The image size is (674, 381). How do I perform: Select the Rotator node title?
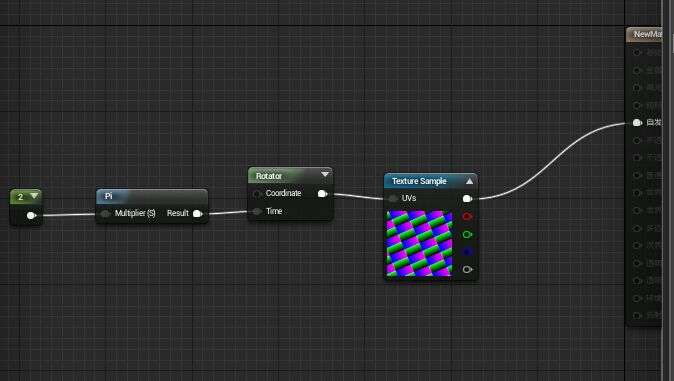click(269, 176)
